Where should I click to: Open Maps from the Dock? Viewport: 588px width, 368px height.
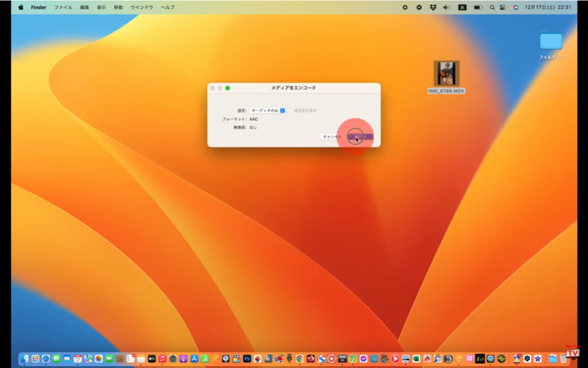[x=88, y=359]
